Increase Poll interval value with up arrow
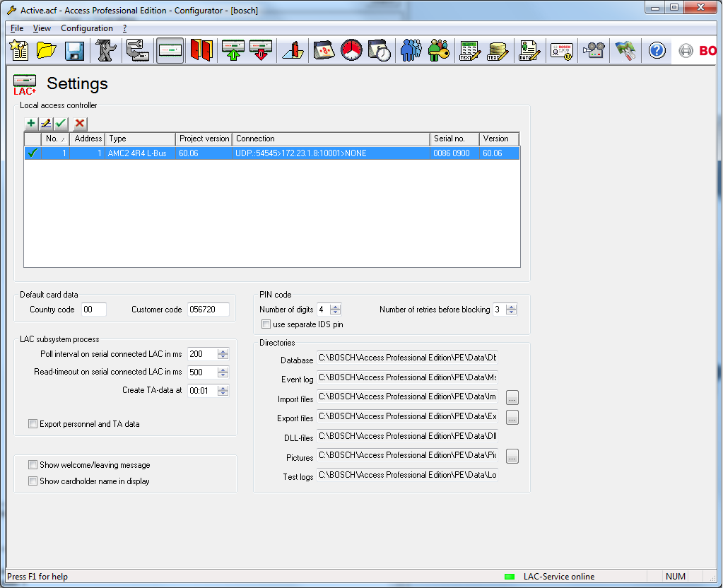Viewport: 723px width, 588px height. click(223, 351)
